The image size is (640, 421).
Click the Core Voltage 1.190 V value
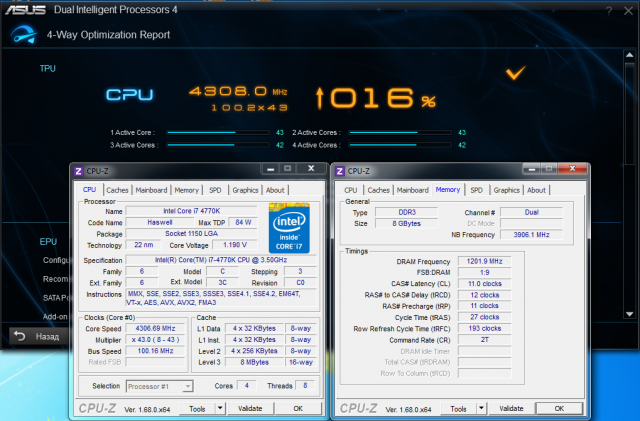pyautogui.click(x=235, y=245)
